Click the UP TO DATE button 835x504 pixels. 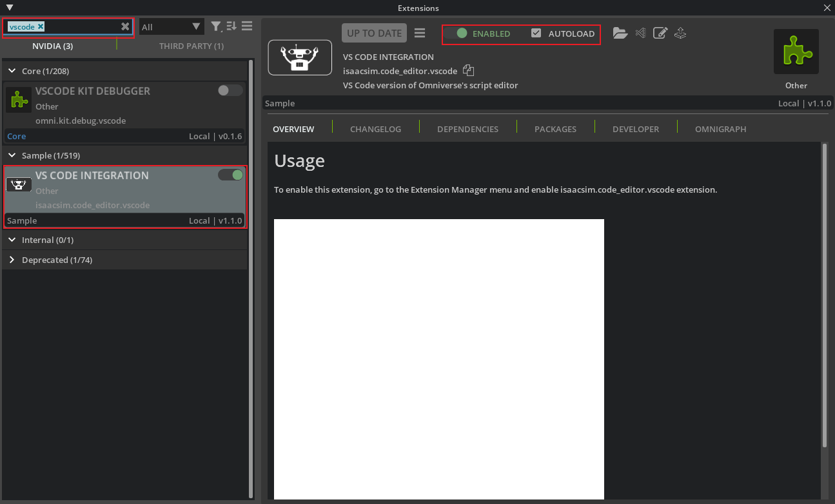[x=374, y=34]
